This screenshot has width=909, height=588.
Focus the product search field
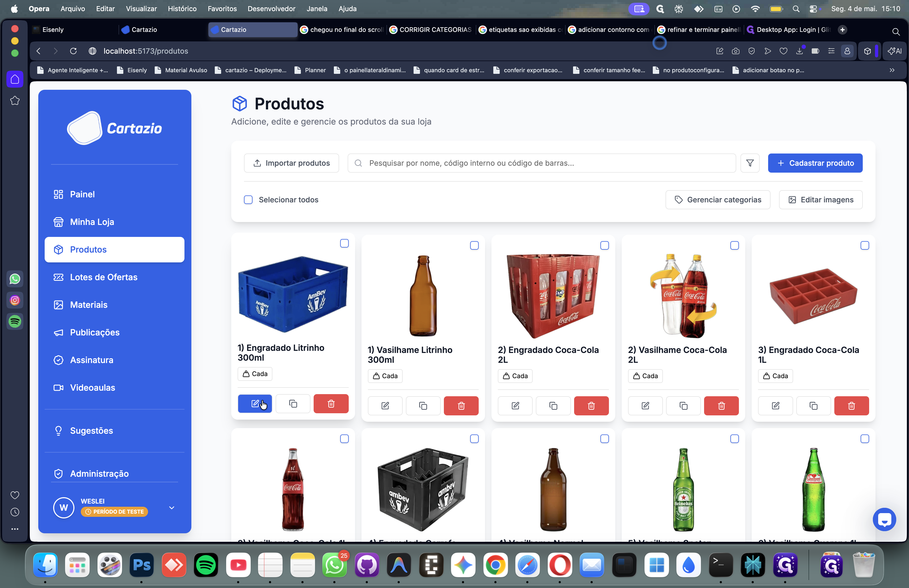click(542, 163)
